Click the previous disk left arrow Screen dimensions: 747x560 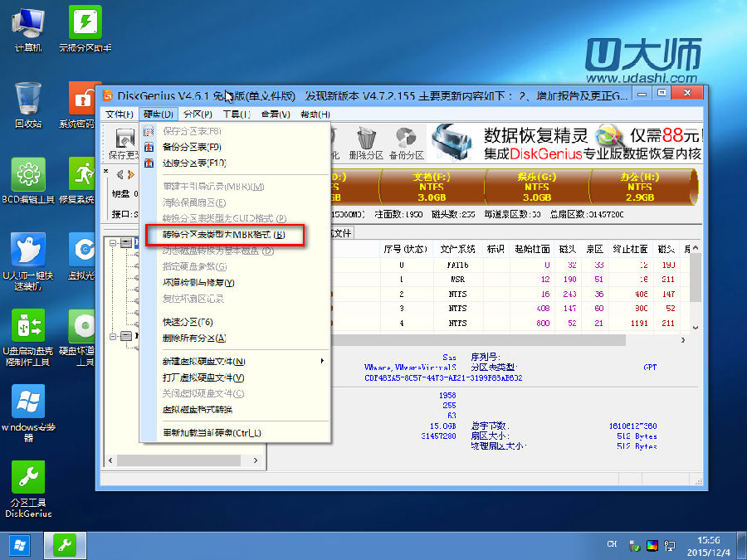coord(120,175)
